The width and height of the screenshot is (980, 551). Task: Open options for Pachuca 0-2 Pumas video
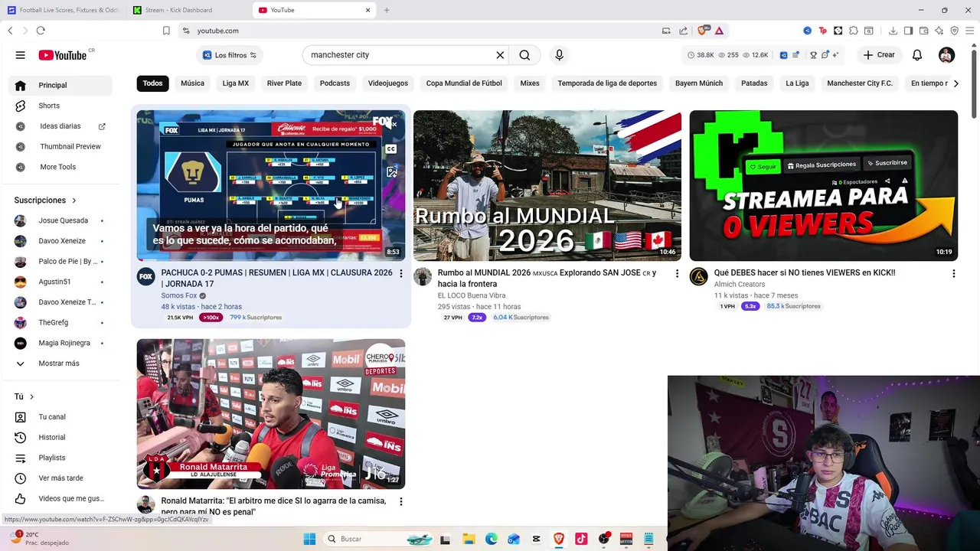pyautogui.click(x=400, y=273)
